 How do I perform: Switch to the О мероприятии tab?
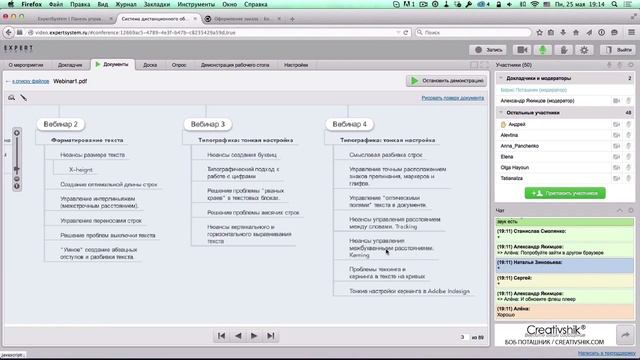pyautogui.click(x=26, y=65)
